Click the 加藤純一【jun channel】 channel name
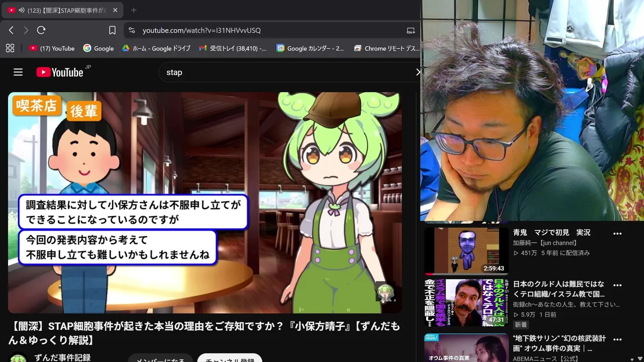 tap(545, 243)
